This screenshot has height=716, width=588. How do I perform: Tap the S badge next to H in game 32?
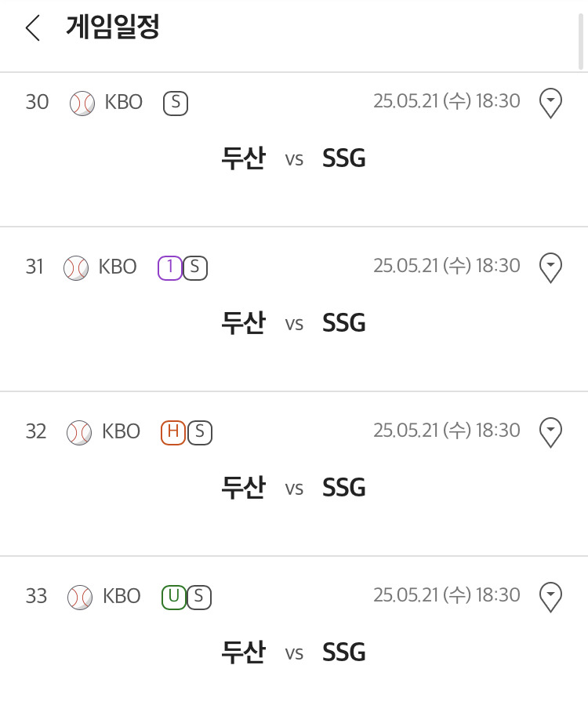200,432
